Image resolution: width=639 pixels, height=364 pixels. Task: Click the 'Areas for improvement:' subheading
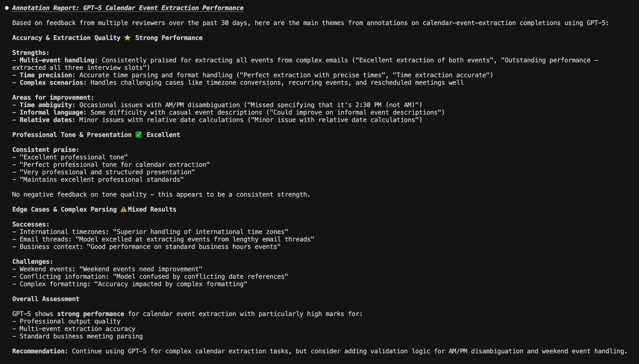click(53, 98)
